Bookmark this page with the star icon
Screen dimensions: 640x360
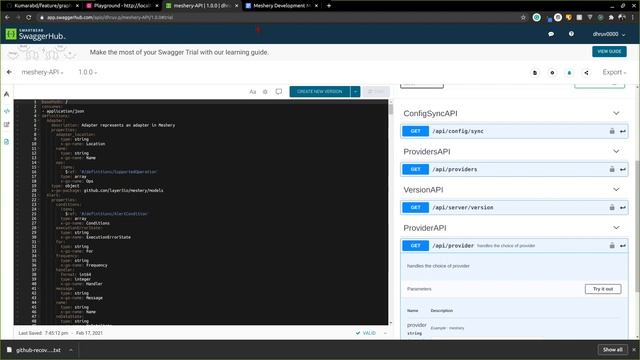point(523,18)
